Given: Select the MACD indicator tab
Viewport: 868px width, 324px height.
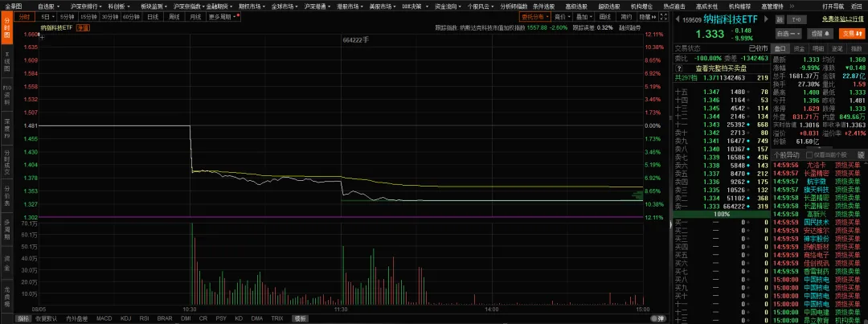Looking at the screenshot, I should click(x=104, y=318).
